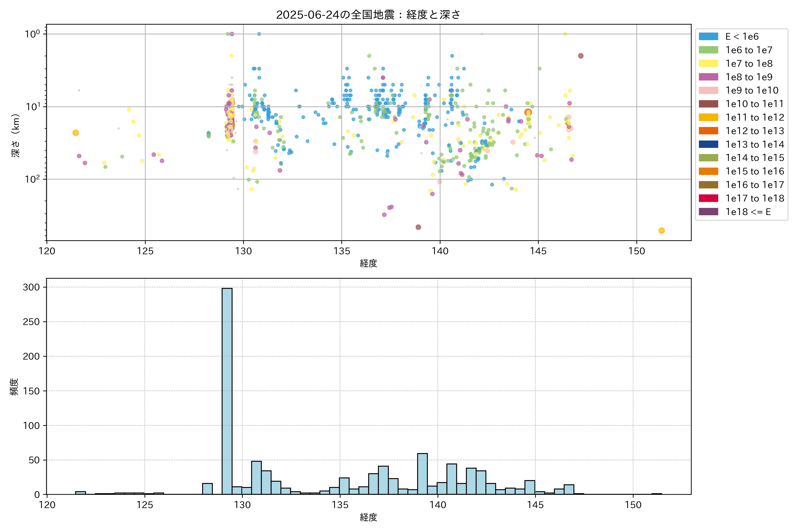This screenshot has height=532, width=798.
Task: Click the red 1e17 to 1e18 legend swatch
Action: 708,198
